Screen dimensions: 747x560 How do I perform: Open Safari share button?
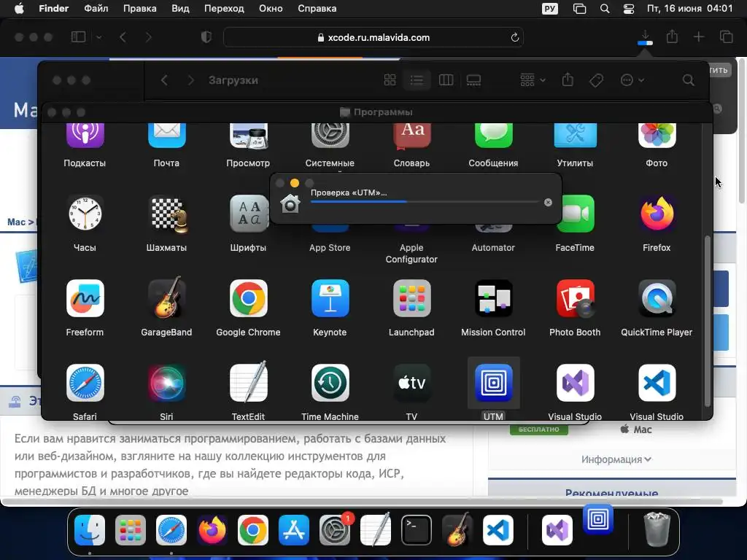click(x=672, y=36)
